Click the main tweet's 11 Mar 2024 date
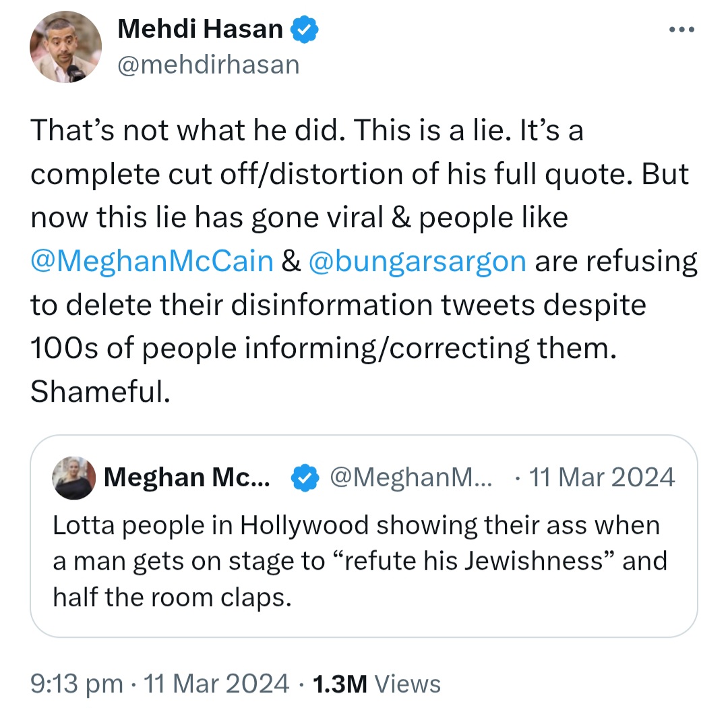The height and width of the screenshot is (708, 728). pos(216,684)
